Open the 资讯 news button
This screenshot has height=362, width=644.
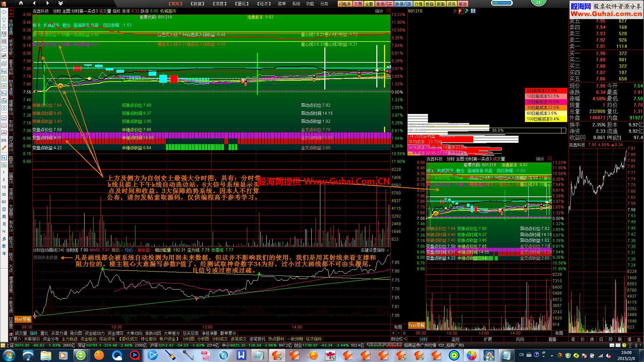click(x=451, y=4)
